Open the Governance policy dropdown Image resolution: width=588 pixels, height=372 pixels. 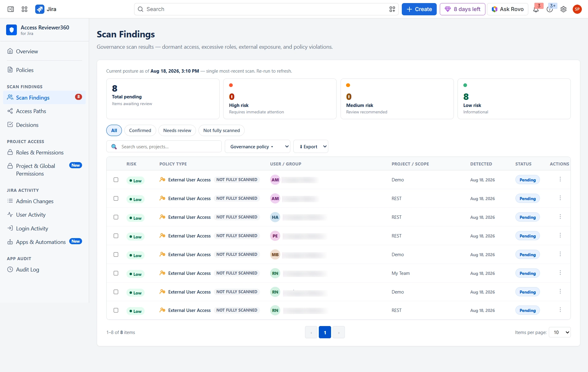[x=258, y=146]
